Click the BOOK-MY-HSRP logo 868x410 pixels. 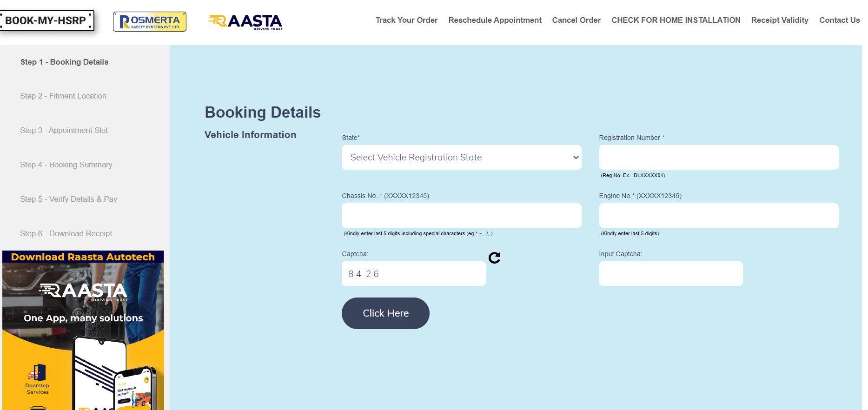pos(46,21)
